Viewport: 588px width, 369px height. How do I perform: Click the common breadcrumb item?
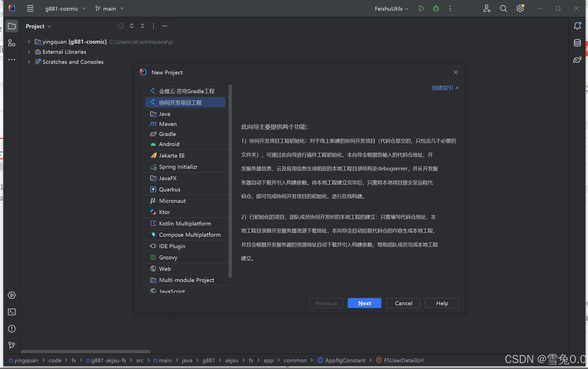[x=295, y=360]
